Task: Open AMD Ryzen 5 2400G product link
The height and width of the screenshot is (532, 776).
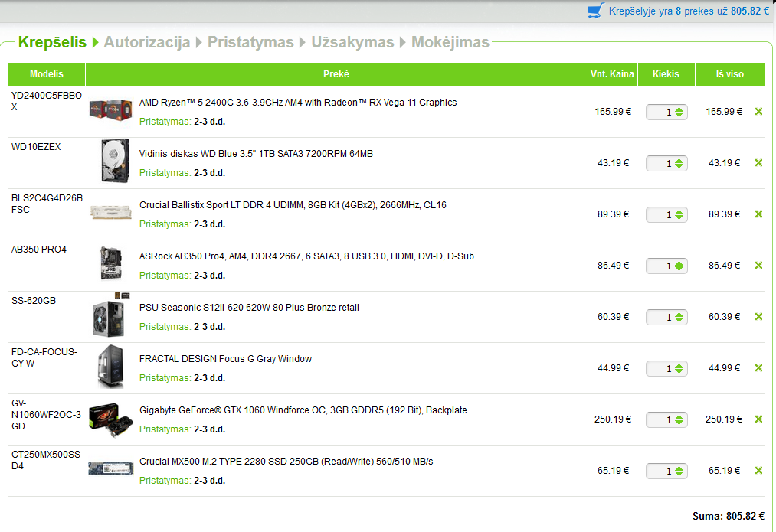Action: [x=298, y=103]
